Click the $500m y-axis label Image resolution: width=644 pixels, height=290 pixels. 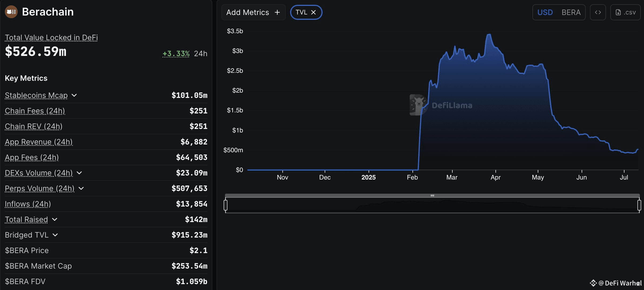(233, 150)
